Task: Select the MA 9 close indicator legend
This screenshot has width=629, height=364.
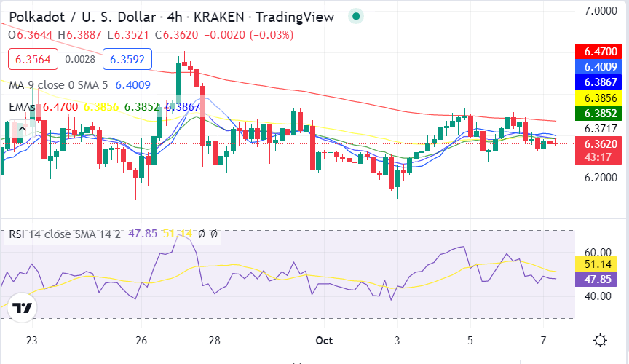Action: pos(58,85)
